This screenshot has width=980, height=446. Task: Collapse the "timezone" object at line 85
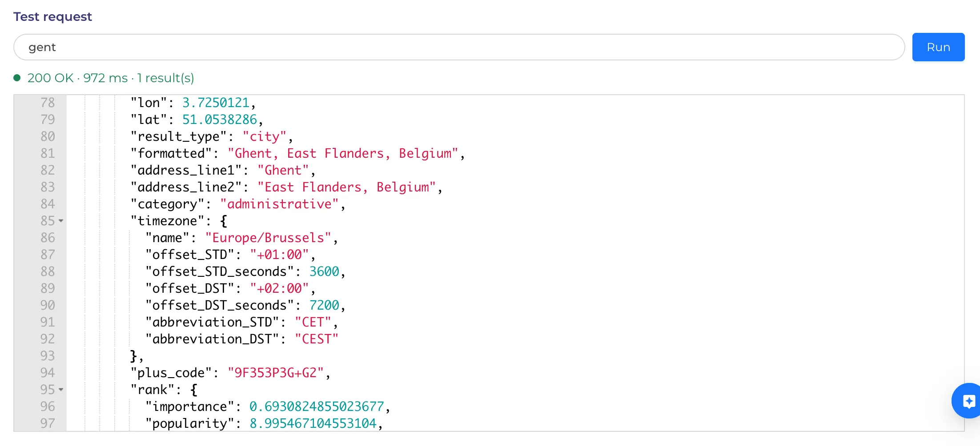pos(61,221)
